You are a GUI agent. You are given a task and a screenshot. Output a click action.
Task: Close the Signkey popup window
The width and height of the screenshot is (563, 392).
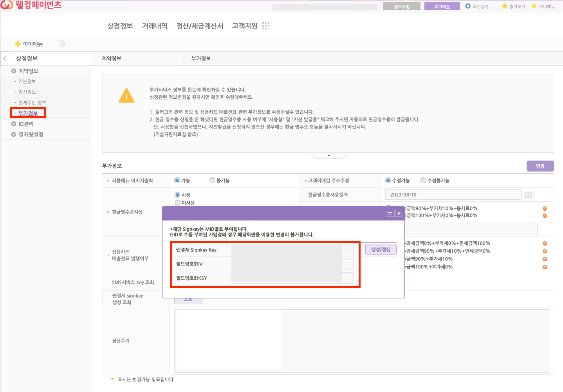point(399,213)
